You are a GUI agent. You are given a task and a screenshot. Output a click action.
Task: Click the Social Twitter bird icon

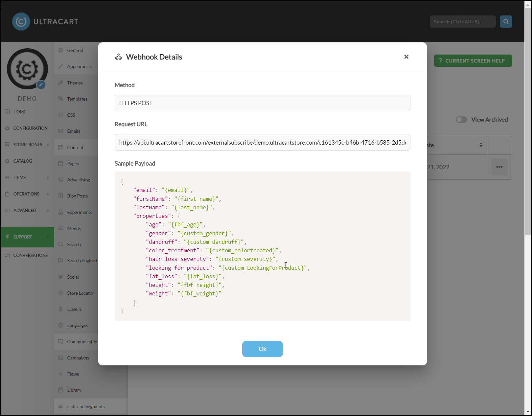60,277
